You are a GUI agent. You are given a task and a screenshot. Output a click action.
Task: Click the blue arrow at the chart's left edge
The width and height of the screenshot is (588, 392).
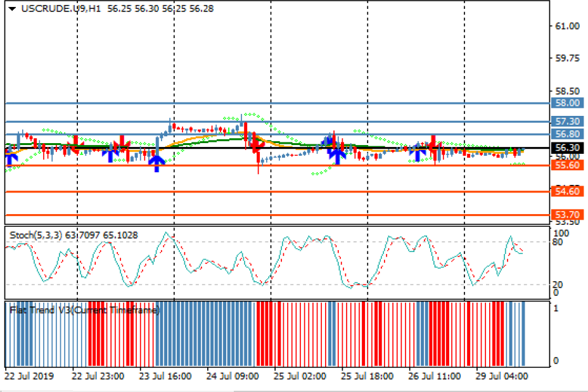point(10,157)
